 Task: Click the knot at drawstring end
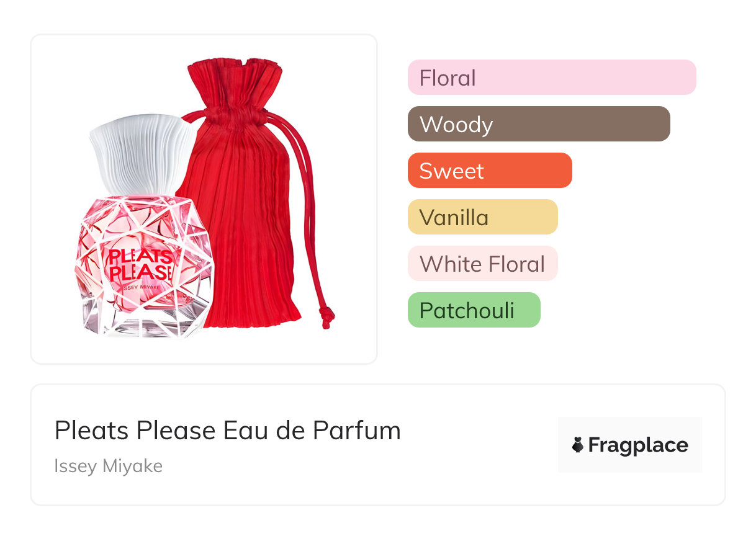click(326, 316)
